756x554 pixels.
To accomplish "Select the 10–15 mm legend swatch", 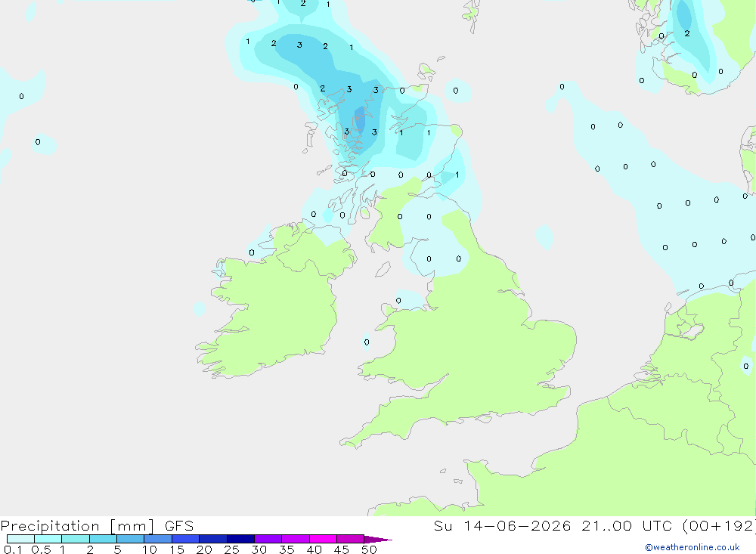I will tap(158, 539).
